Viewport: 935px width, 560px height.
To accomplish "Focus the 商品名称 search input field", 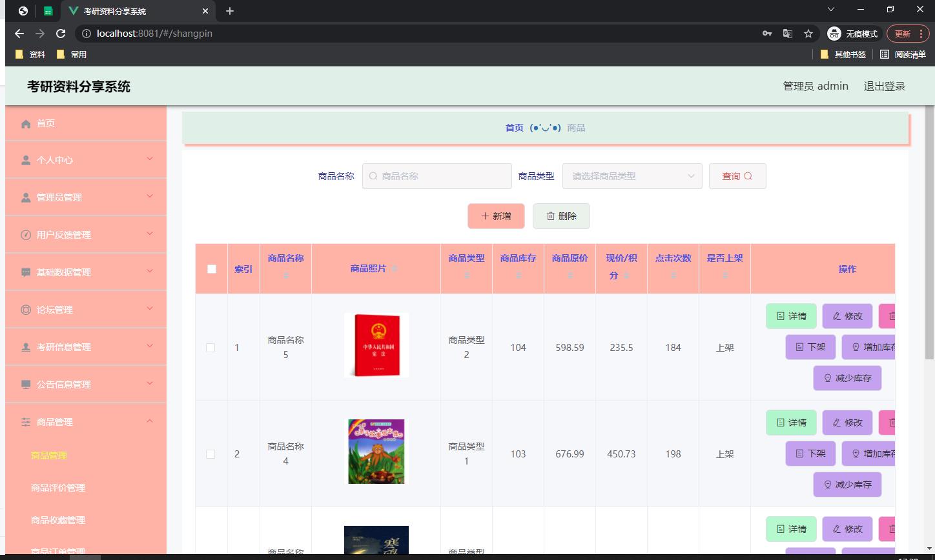I will 437,176.
